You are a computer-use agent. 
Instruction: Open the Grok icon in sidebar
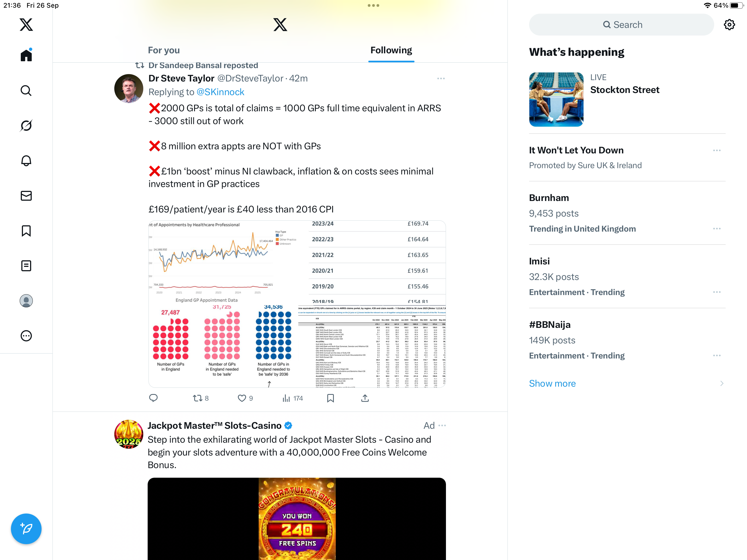tap(26, 126)
